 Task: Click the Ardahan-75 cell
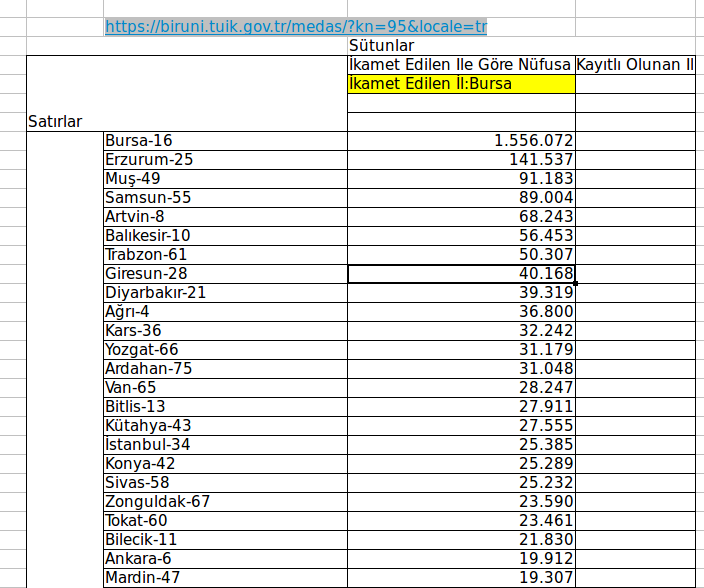coord(148,368)
